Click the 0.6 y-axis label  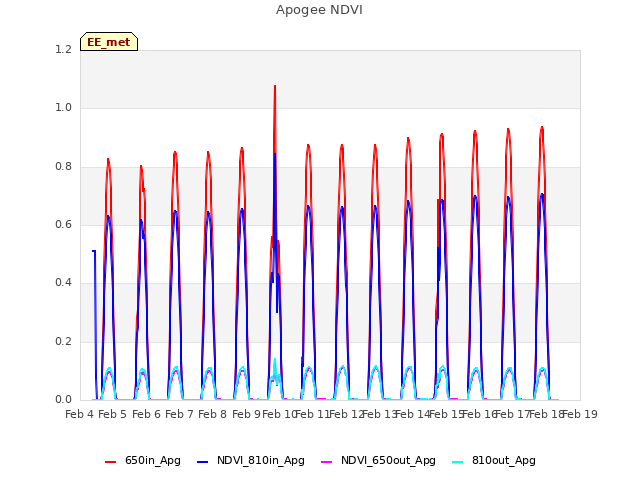pos(63,225)
